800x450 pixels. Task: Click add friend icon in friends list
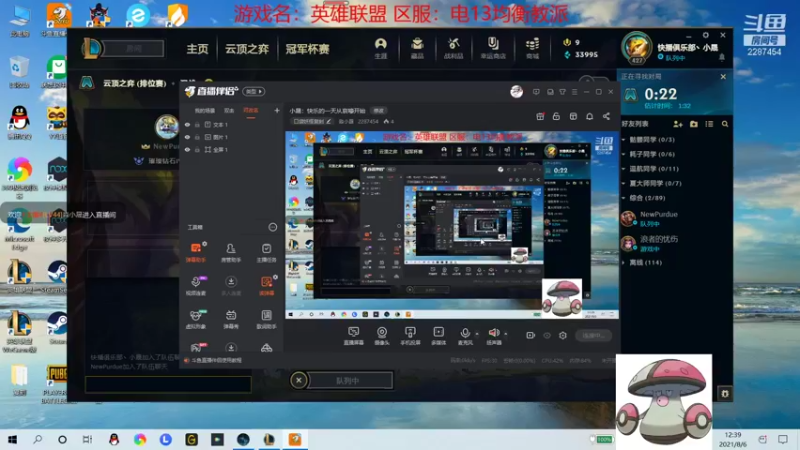pyautogui.click(x=678, y=124)
